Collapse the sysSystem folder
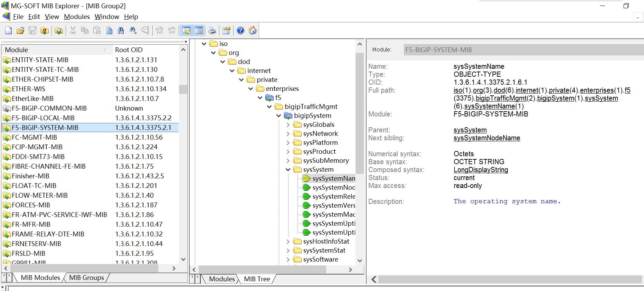The height and width of the screenshot is (291, 644). click(288, 169)
